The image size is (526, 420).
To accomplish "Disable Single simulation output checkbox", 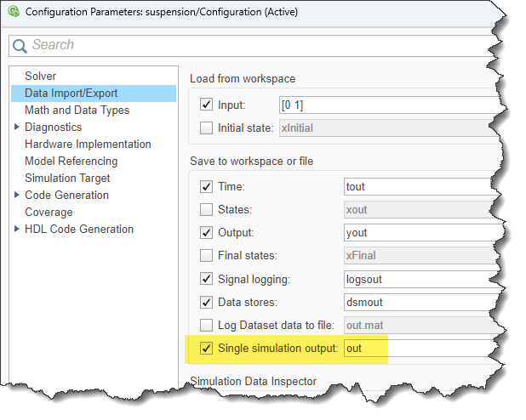I will coord(206,348).
